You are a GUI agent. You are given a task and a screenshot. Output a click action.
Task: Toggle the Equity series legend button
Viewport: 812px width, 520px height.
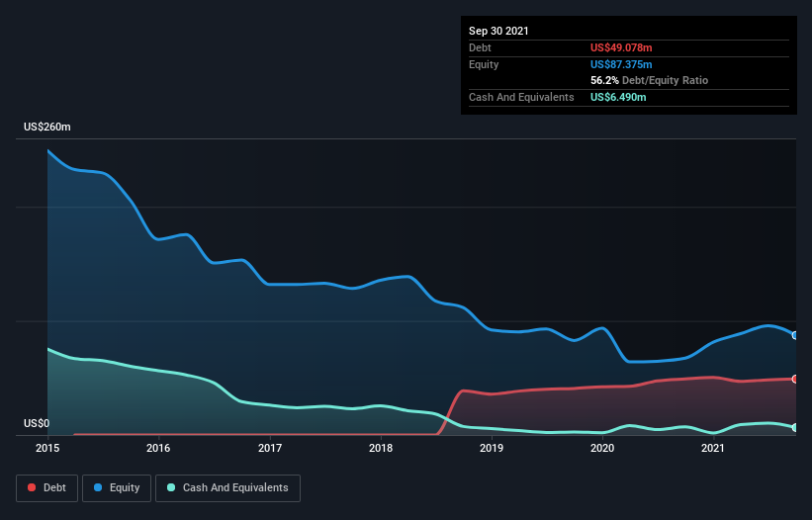click(117, 488)
